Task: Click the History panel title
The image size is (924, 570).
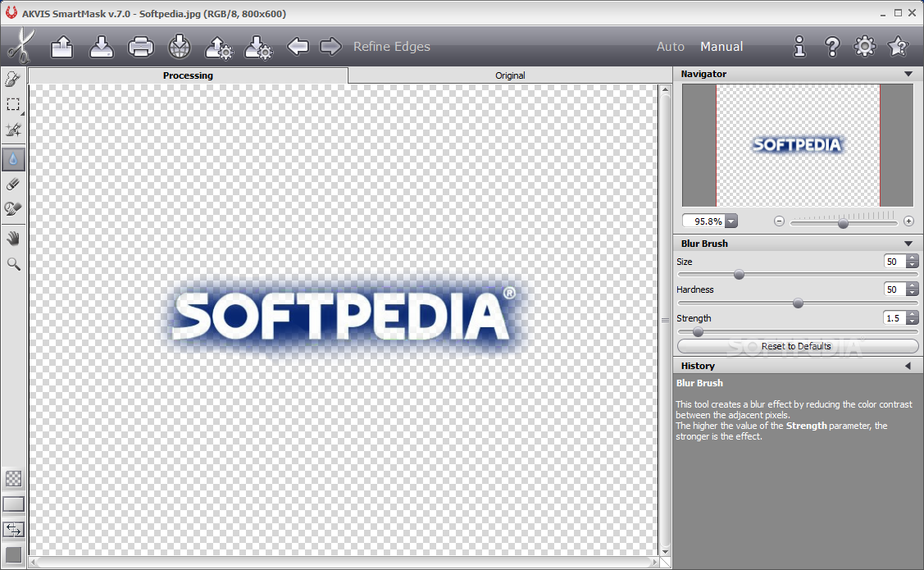Action: (x=698, y=366)
